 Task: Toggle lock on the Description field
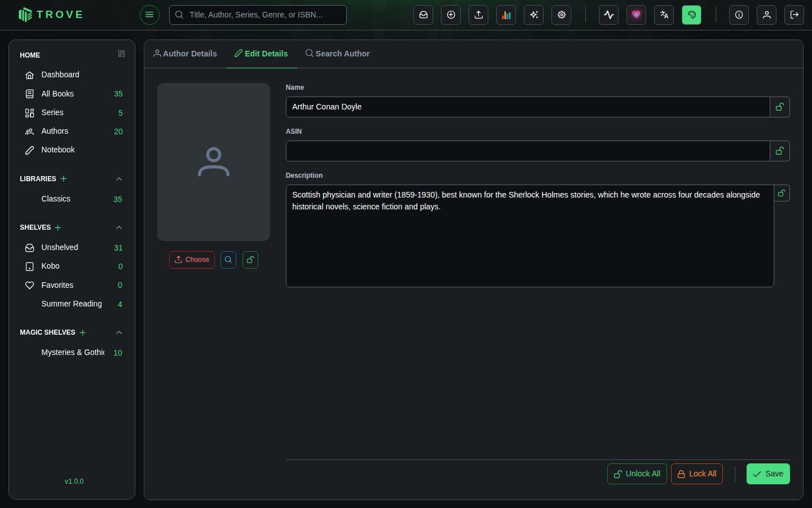(x=782, y=193)
